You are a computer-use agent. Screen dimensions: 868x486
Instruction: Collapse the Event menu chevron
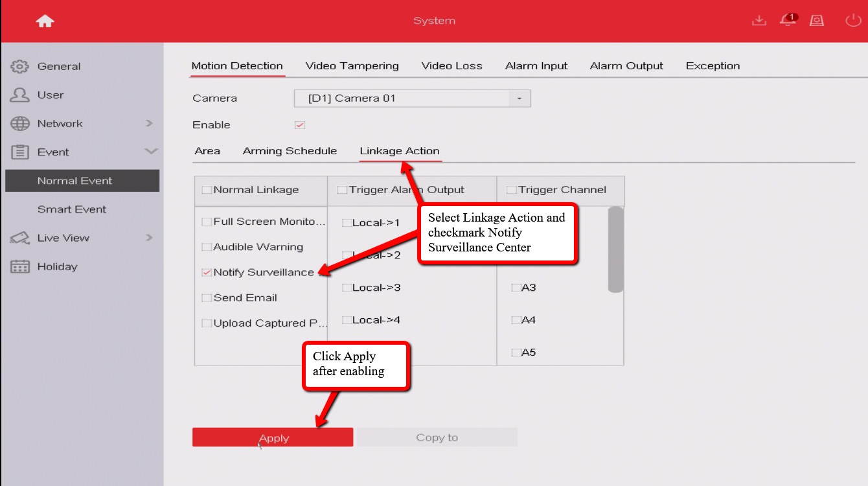151,152
